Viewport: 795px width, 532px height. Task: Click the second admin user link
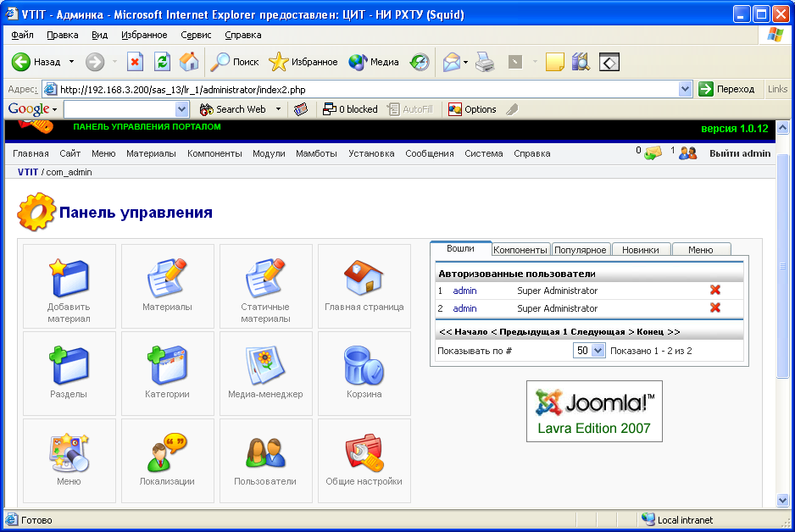(x=464, y=308)
